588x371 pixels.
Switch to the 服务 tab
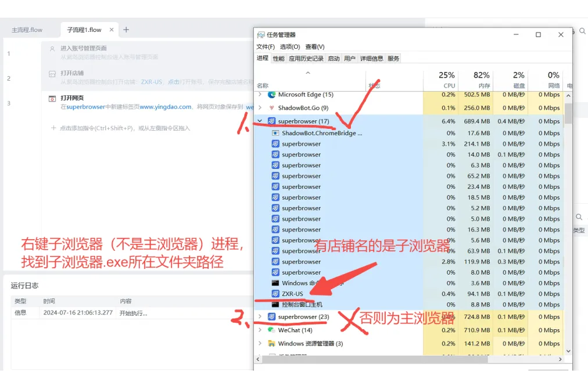click(x=393, y=59)
